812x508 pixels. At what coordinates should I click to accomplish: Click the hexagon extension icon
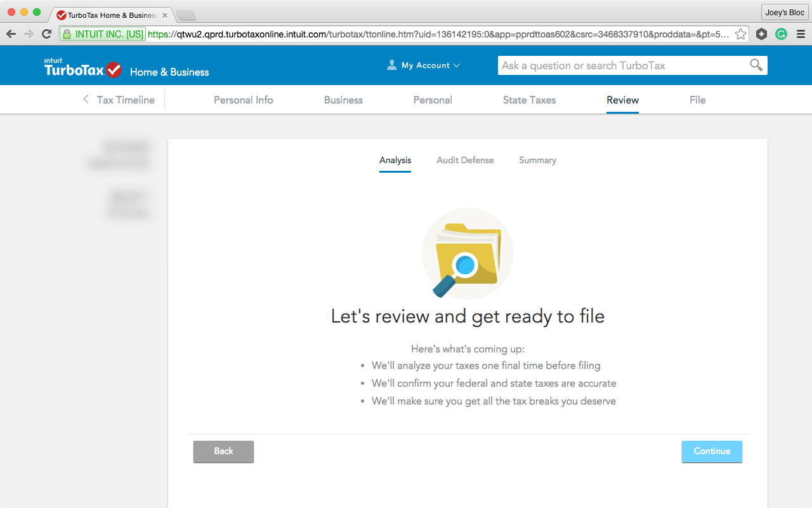coord(761,34)
